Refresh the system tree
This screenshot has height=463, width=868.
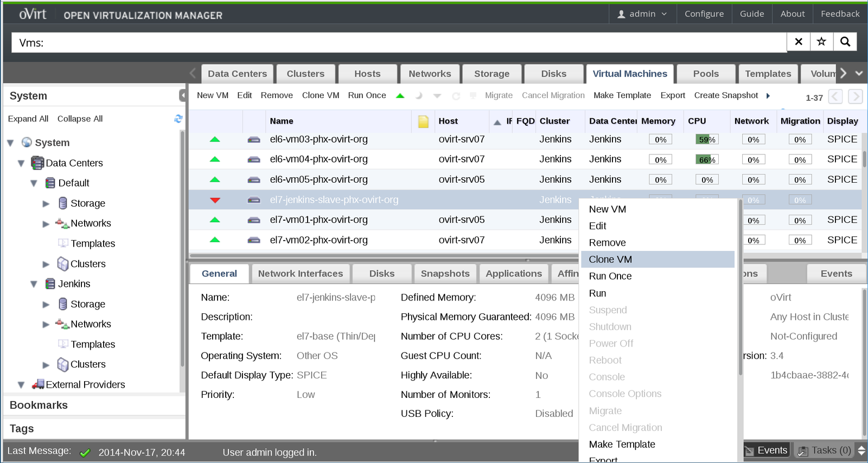(178, 119)
